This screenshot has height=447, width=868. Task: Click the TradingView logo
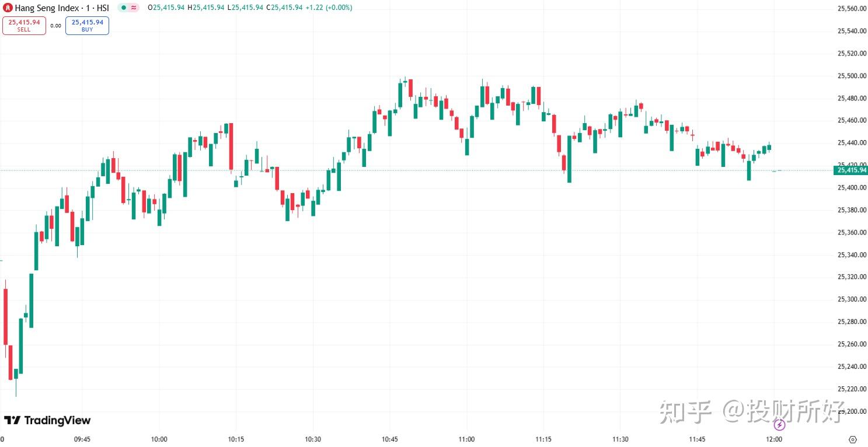(47, 420)
